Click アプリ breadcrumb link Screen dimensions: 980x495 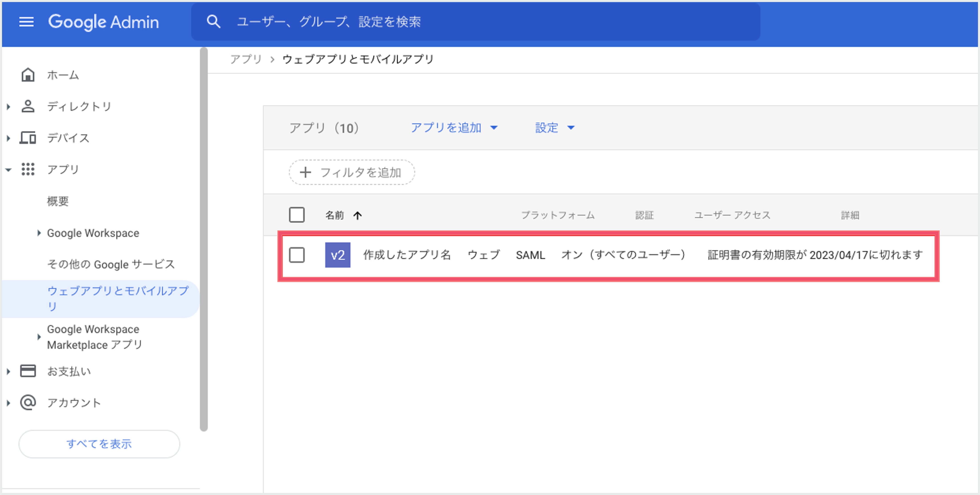tap(246, 59)
